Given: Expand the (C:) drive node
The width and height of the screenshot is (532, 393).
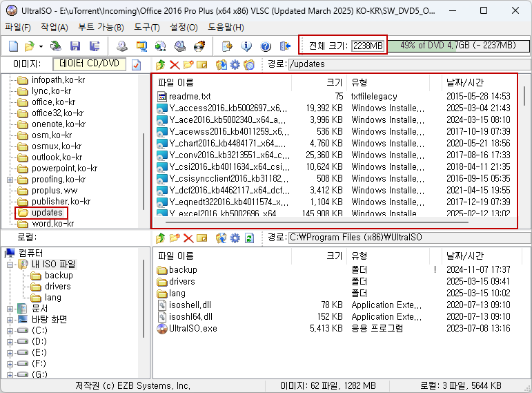Looking at the screenshot, I should (10, 331).
